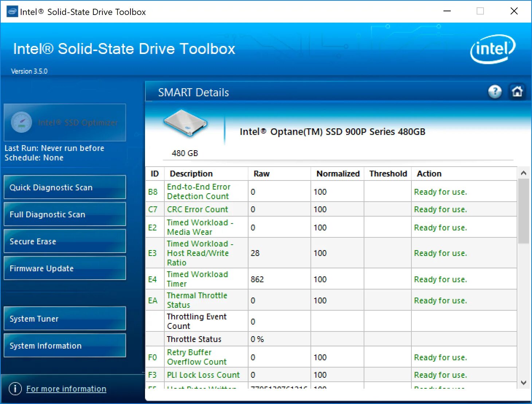Image resolution: width=532 pixels, height=404 pixels.
Task: Click the scrollbar down arrow
Action: point(524,383)
